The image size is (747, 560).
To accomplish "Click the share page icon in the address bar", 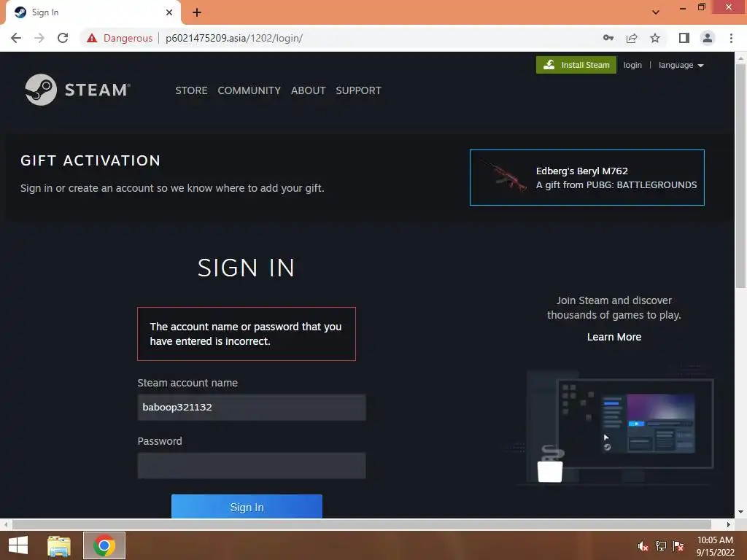I will tap(632, 38).
